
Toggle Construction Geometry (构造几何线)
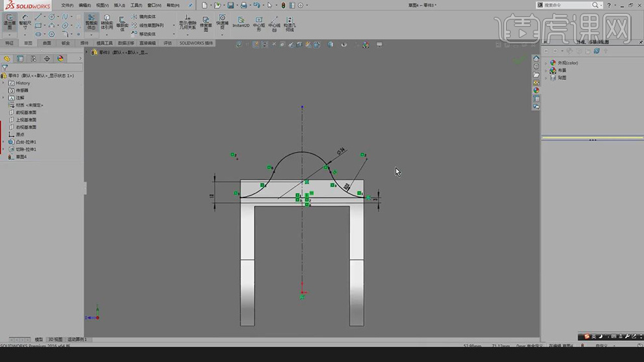point(289,23)
